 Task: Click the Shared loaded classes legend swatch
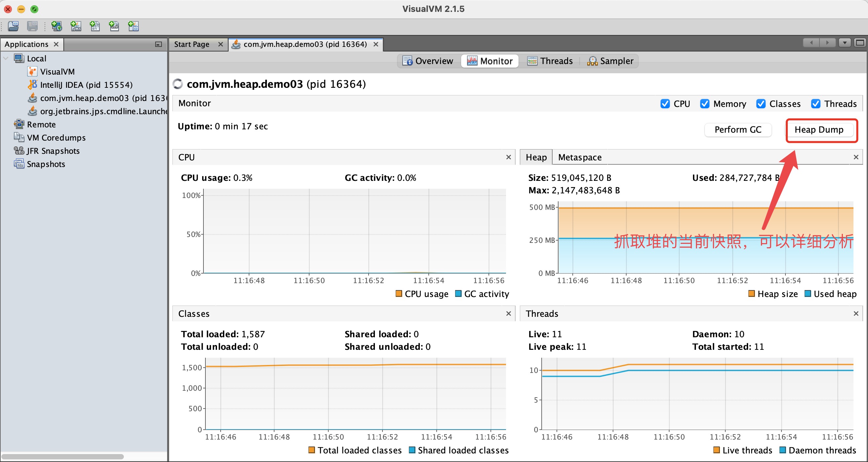point(412,450)
